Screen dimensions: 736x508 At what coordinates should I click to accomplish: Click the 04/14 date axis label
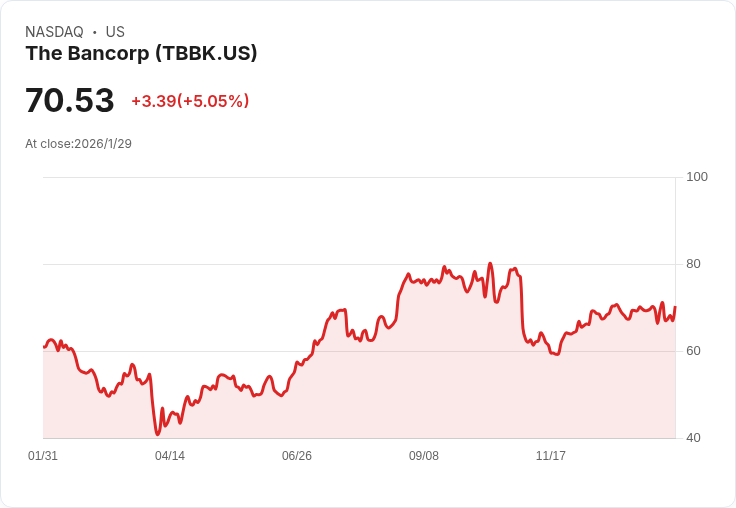(x=170, y=456)
